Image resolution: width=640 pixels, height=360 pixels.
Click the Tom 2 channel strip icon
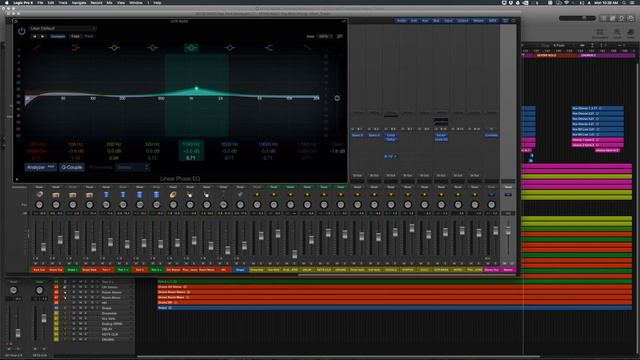pyautogui.click(x=140, y=195)
